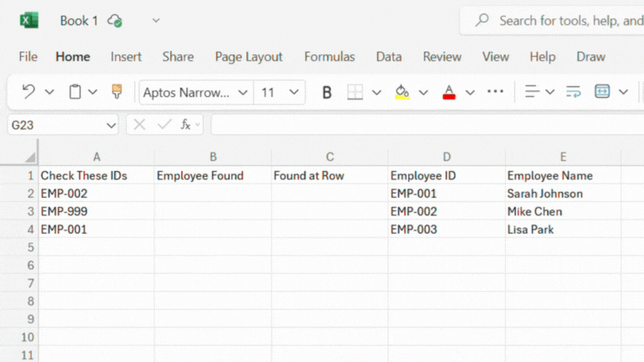Screen dimensions: 644x362
Task: Open the Help tab
Action: (543, 57)
